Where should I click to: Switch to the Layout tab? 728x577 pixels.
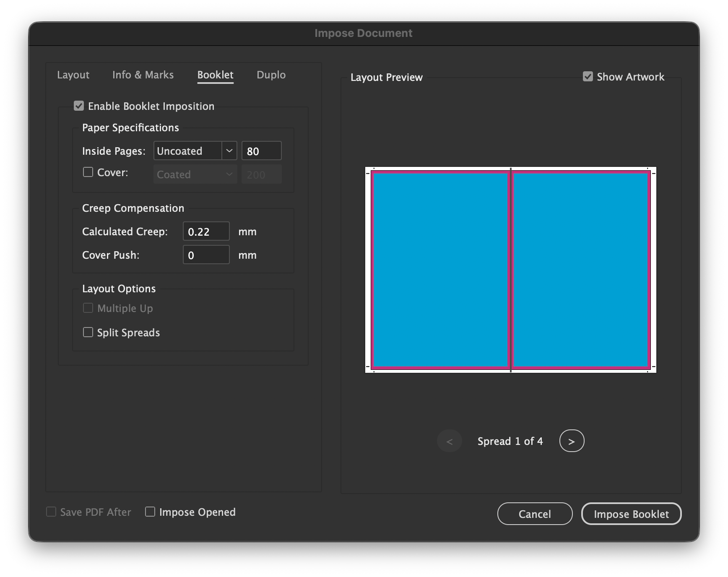(x=73, y=75)
